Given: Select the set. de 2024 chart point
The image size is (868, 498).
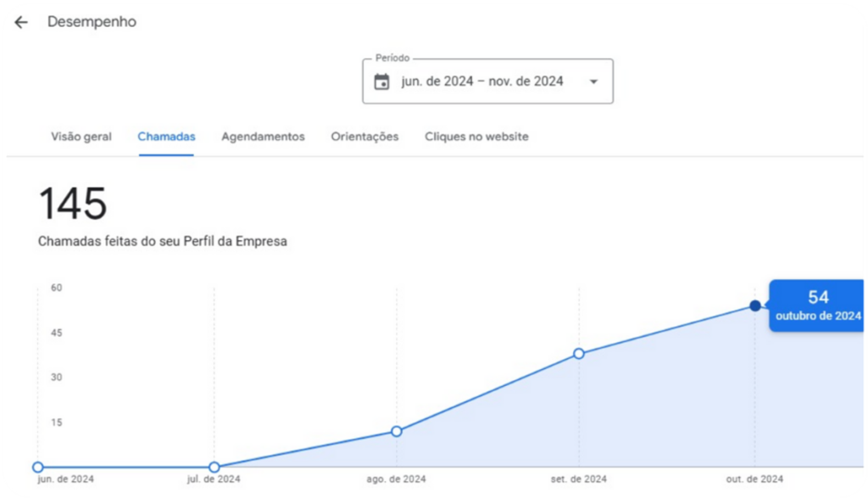Looking at the screenshot, I should point(578,354).
